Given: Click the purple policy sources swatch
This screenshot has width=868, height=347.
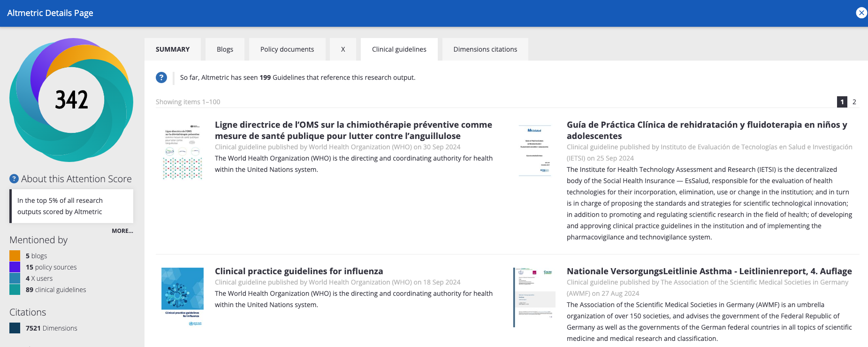Looking at the screenshot, I should 15,267.
